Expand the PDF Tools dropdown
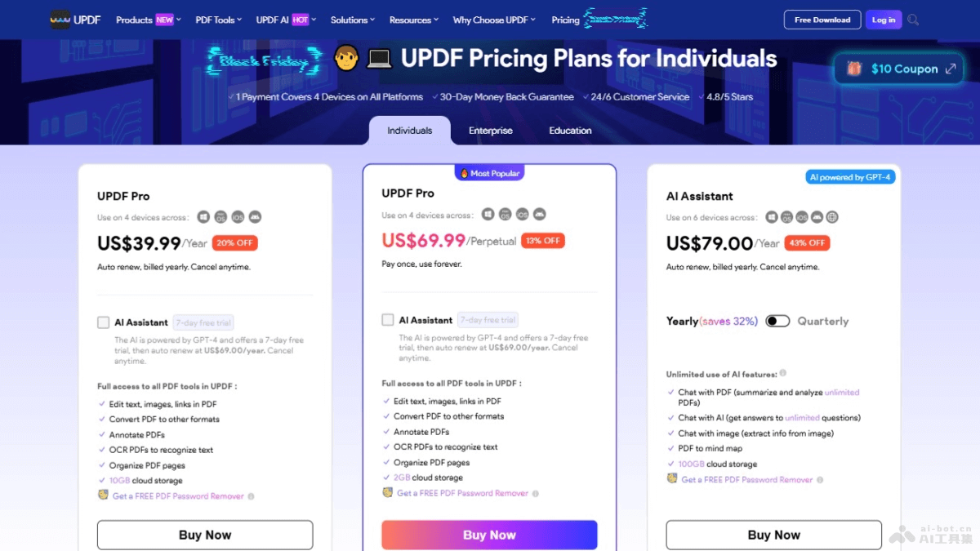 coord(216,19)
